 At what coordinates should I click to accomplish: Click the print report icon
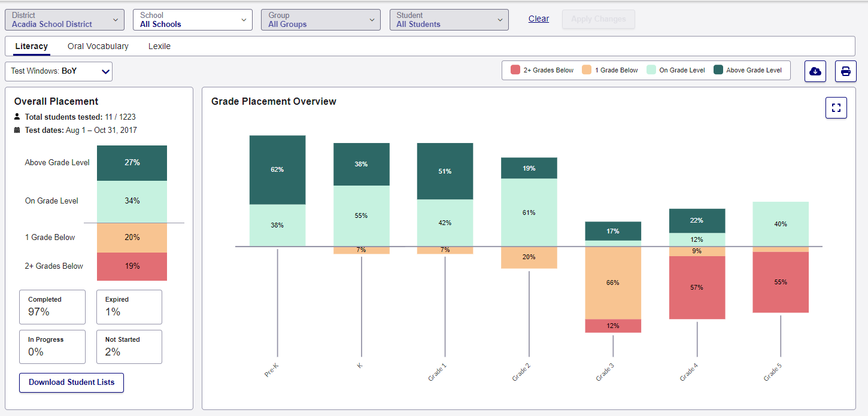pos(845,71)
